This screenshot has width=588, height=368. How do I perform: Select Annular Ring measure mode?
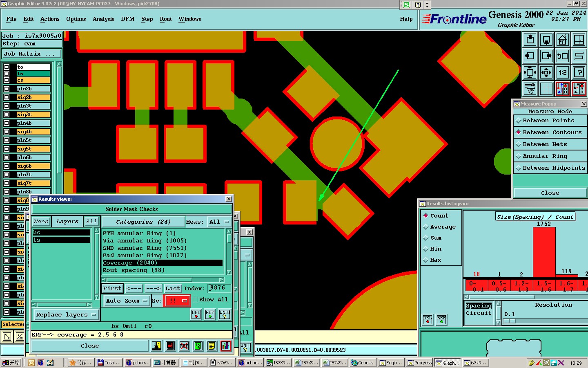tap(550, 156)
